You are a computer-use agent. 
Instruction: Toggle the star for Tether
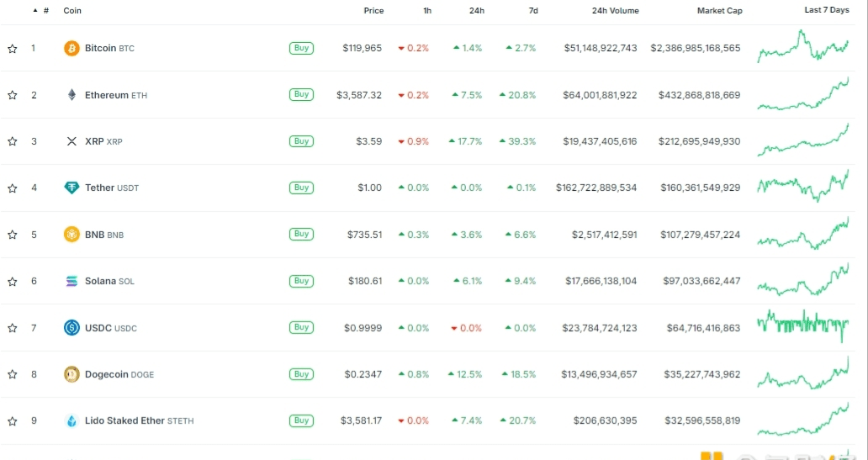coord(12,188)
